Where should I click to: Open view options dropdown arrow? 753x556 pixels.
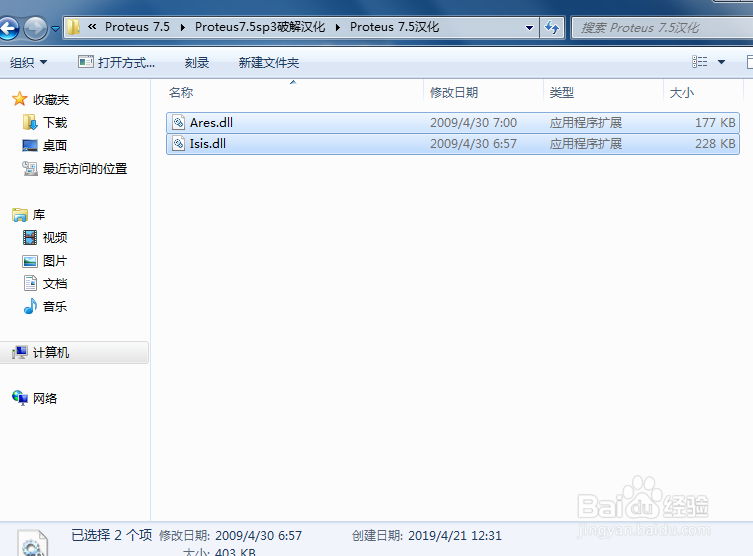721,62
